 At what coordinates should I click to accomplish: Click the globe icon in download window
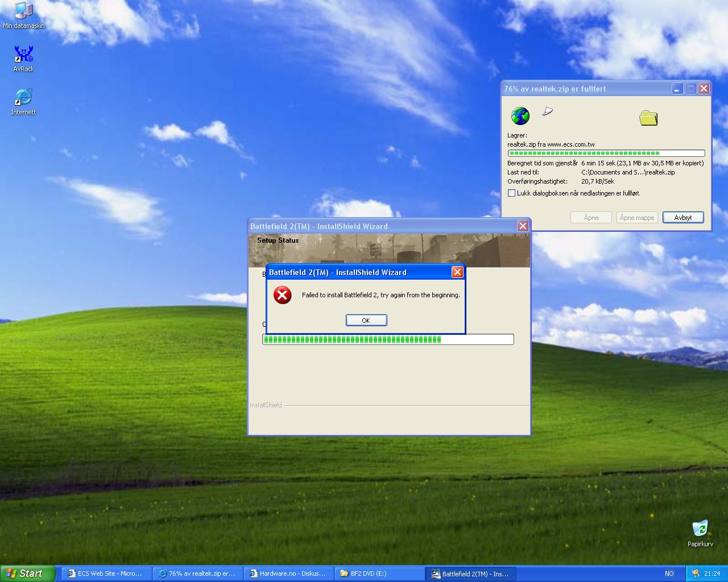pyautogui.click(x=520, y=116)
